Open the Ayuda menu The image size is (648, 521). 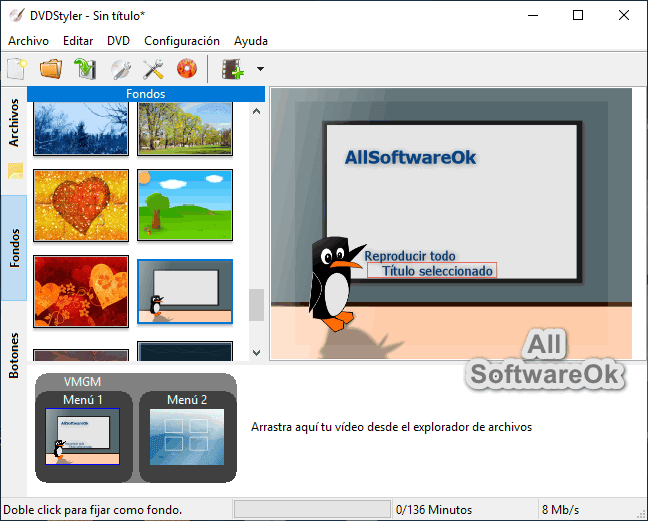pos(251,41)
